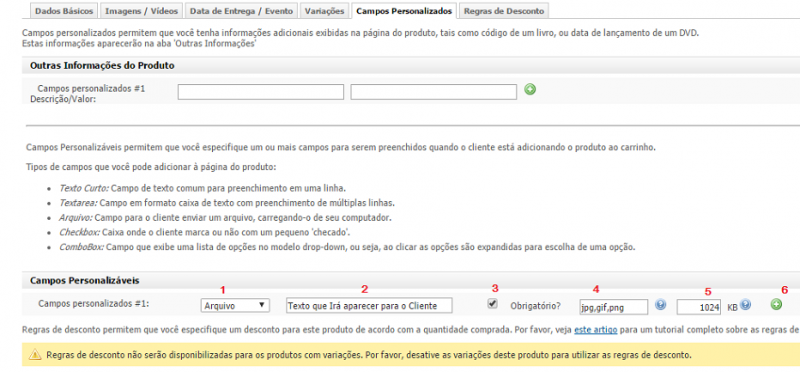Click the 'Obrigatório?' label
800x372 pixels.
coord(535,306)
